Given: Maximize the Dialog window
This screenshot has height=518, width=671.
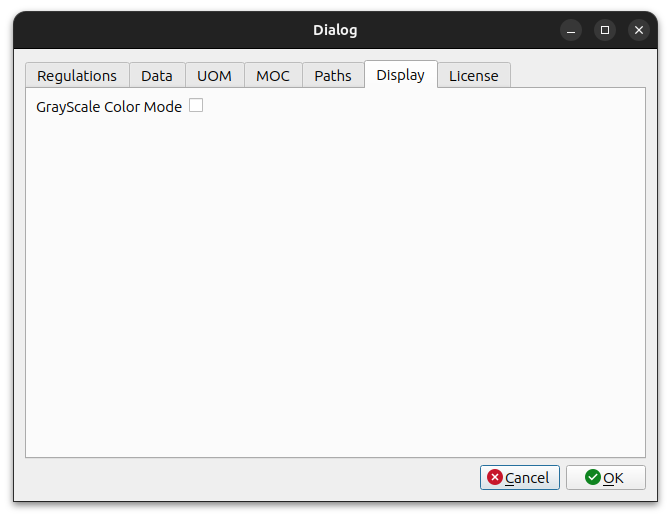Looking at the screenshot, I should pyautogui.click(x=605, y=30).
